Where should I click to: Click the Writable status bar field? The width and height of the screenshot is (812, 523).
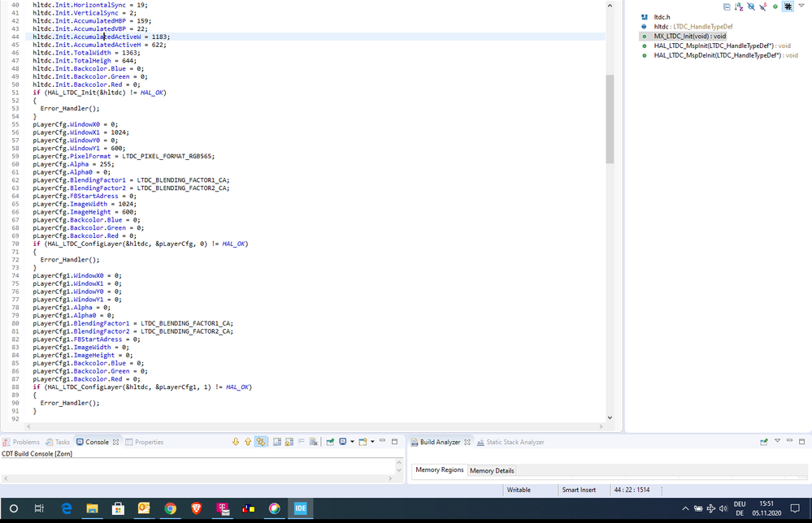(x=519, y=490)
